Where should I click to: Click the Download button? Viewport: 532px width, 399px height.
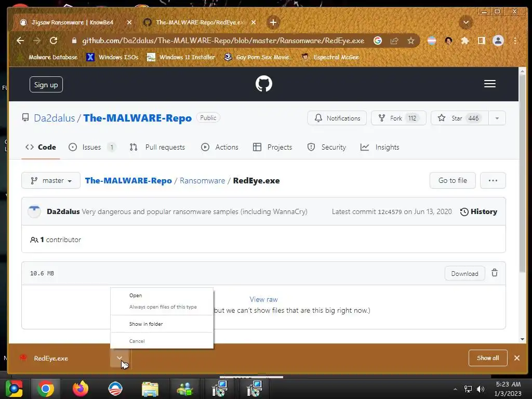[464, 273]
